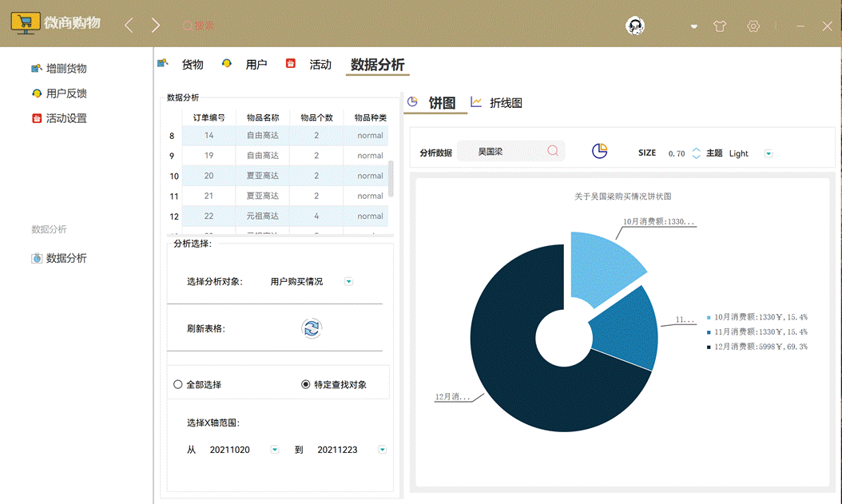Open the clothing theme icon in title bar
This screenshot has height=504, width=842.
tap(720, 26)
